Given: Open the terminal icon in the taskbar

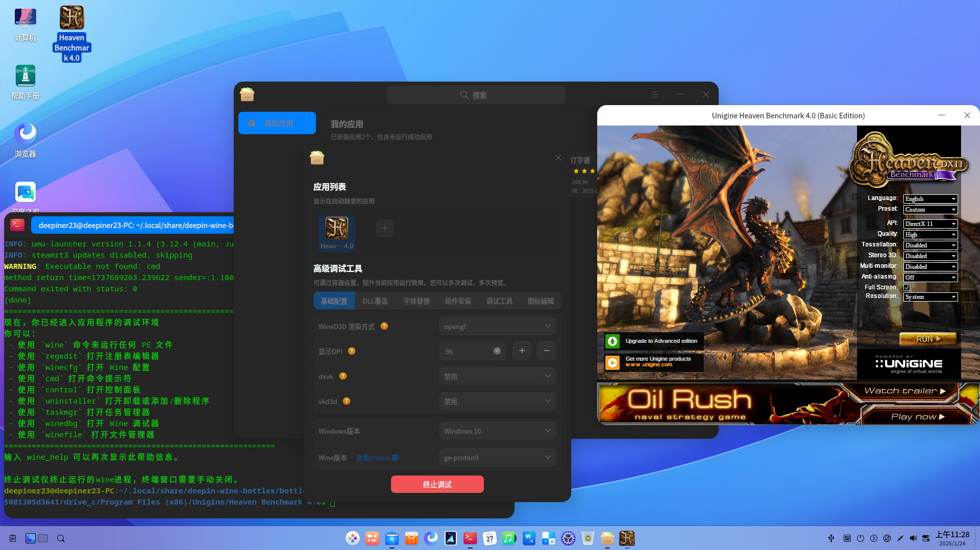Looking at the screenshot, I should coord(470,538).
